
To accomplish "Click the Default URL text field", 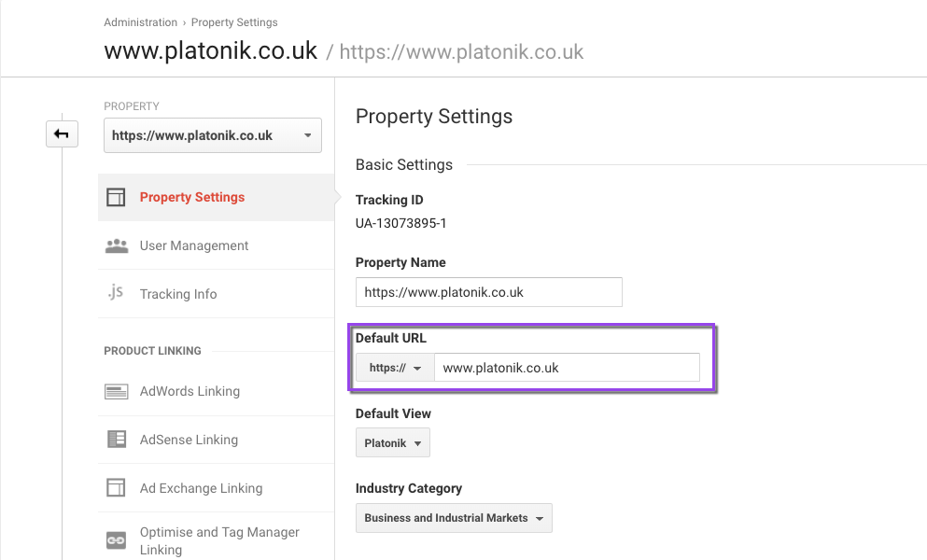I will [566, 368].
